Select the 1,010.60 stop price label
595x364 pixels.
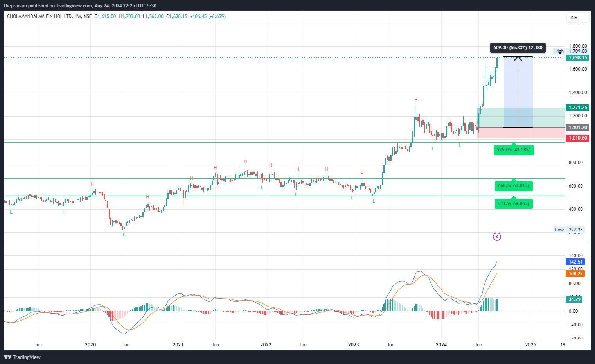[x=577, y=138]
